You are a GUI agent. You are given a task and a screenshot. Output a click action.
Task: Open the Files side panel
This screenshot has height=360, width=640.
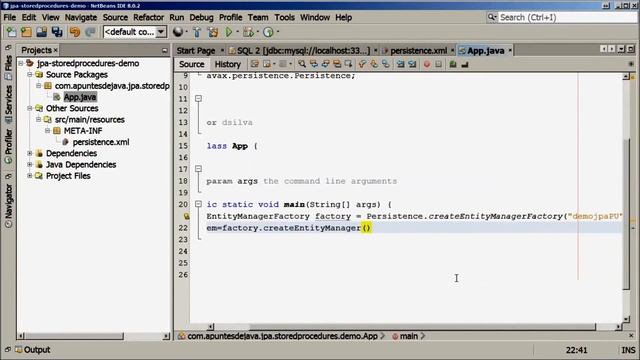coord(9,67)
